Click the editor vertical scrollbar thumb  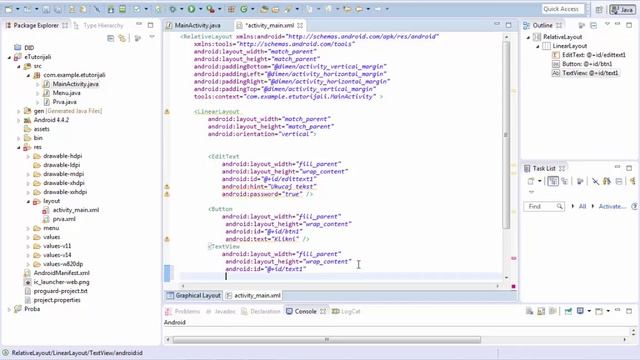click(x=506, y=135)
